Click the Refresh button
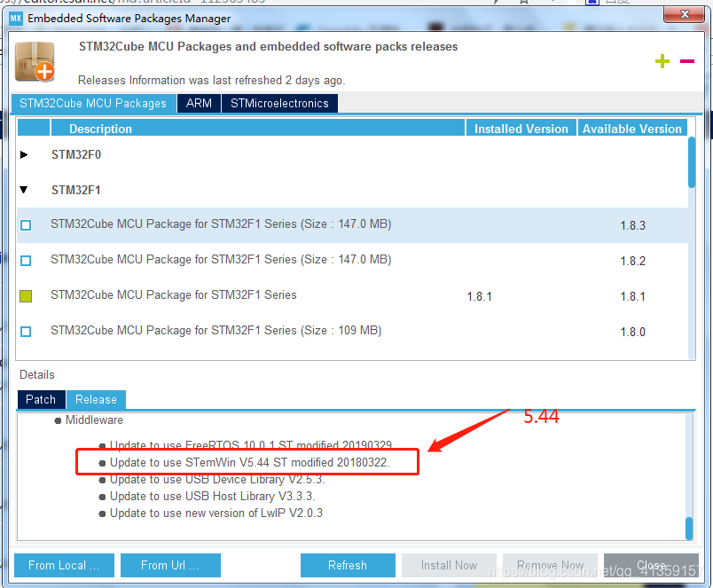This screenshot has width=713, height=588. click(x=348, y=565)
